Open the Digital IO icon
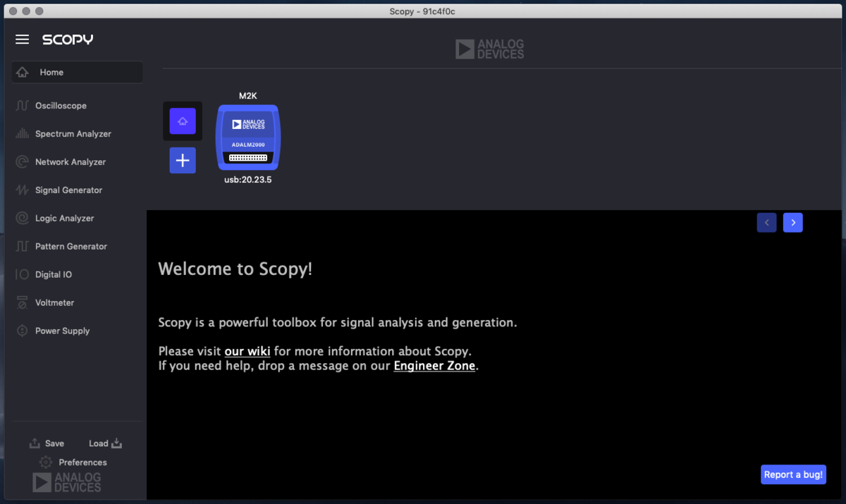This screenshot has height=504, width=846. tap(22, 275)
